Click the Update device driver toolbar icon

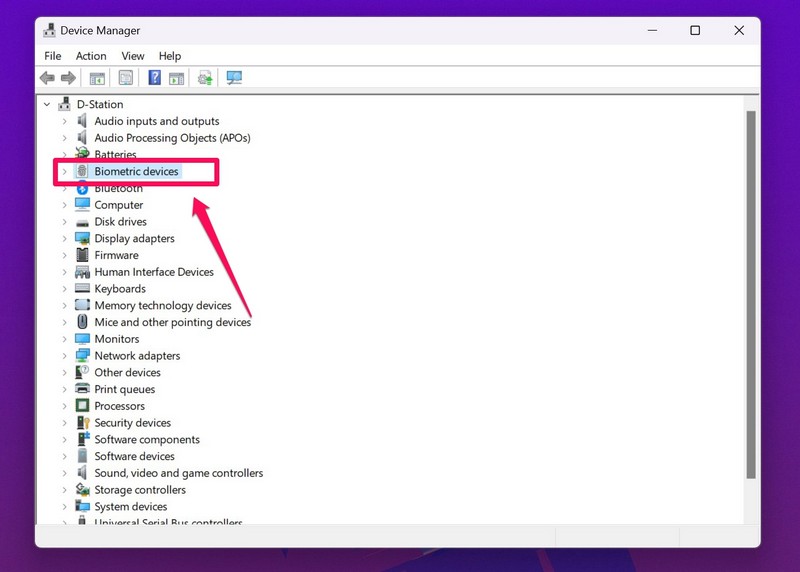click(x=205, y=78)
